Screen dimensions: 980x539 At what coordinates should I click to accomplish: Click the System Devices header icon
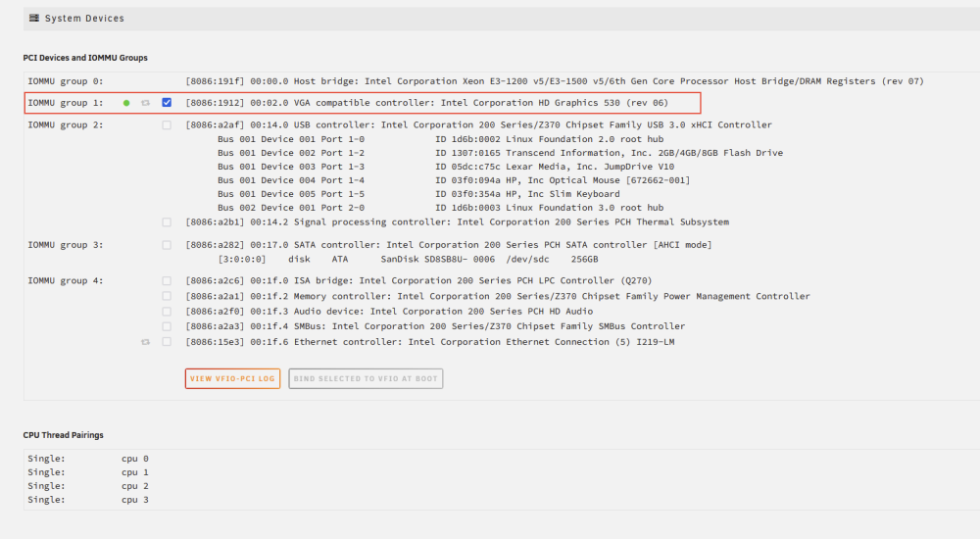pos(33,19)
